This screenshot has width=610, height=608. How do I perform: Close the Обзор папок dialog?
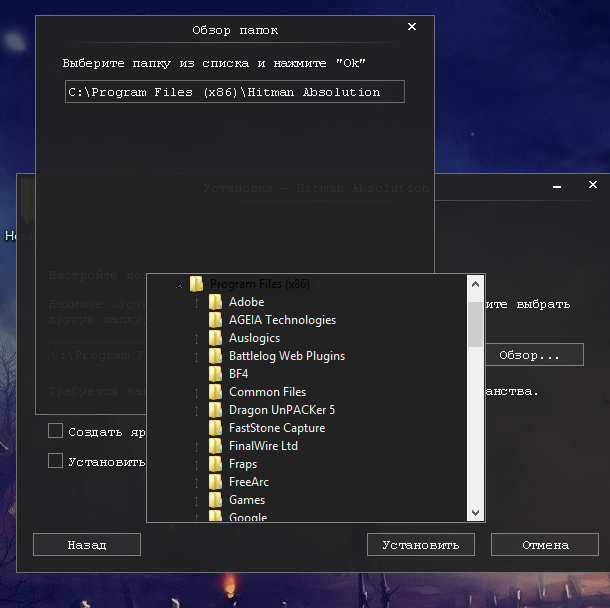(412, 26)
